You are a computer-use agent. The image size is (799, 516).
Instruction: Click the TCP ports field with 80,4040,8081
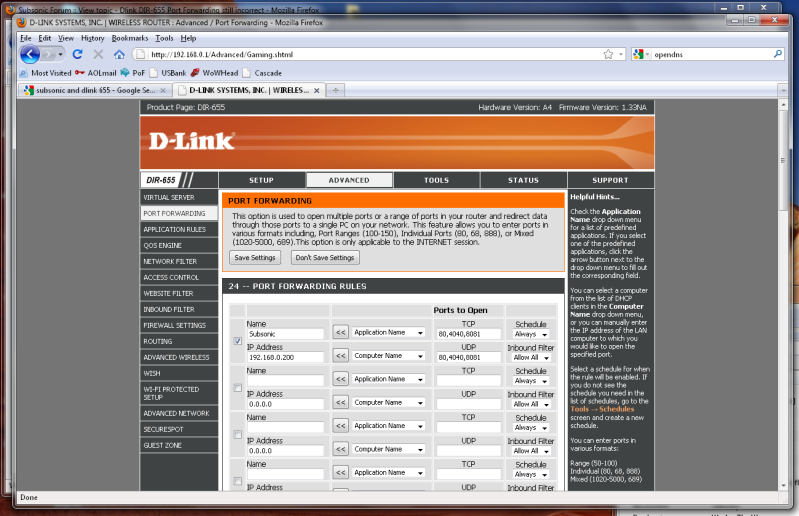tap(469, 334)
